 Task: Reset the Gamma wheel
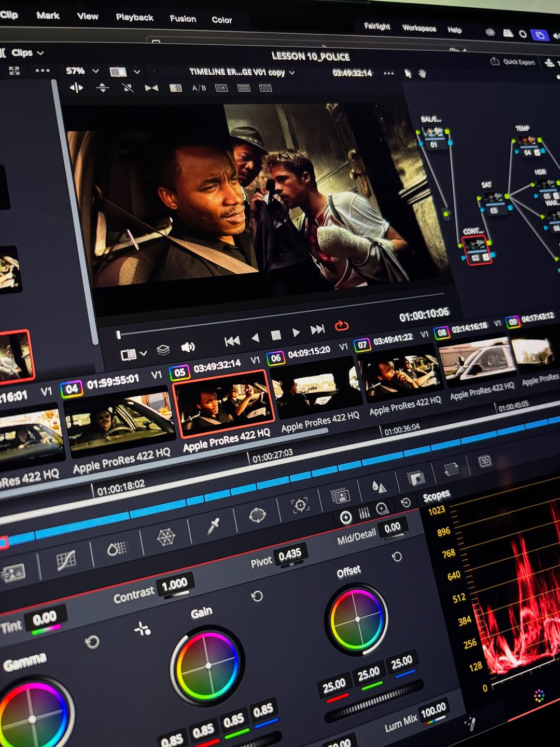click(x=92, y=642)
